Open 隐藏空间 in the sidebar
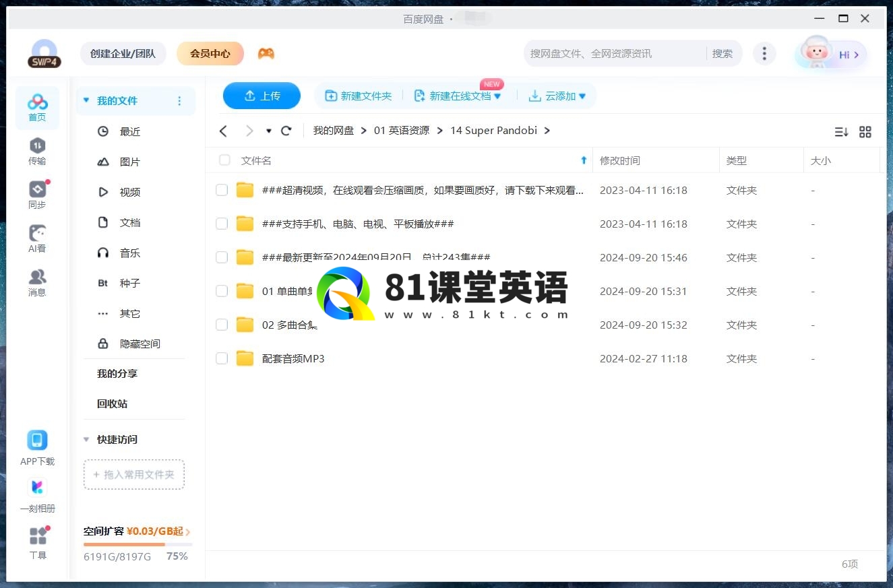The image size is (893, 588). 140,344
